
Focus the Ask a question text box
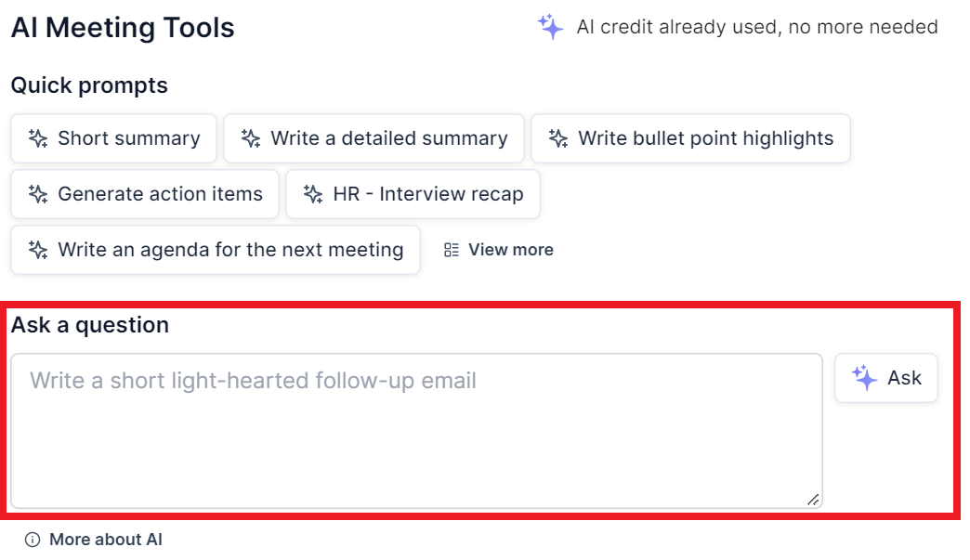[x=416, y=431]
